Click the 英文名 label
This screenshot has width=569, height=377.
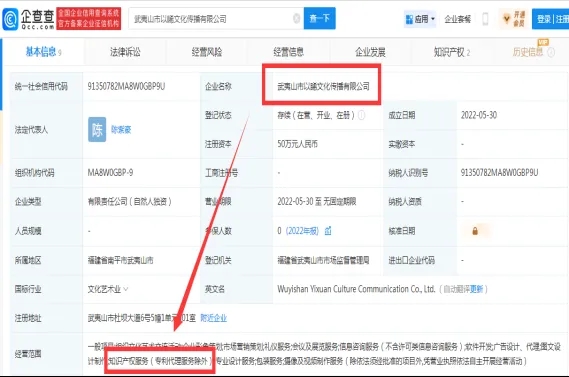(x=215, y=289)
